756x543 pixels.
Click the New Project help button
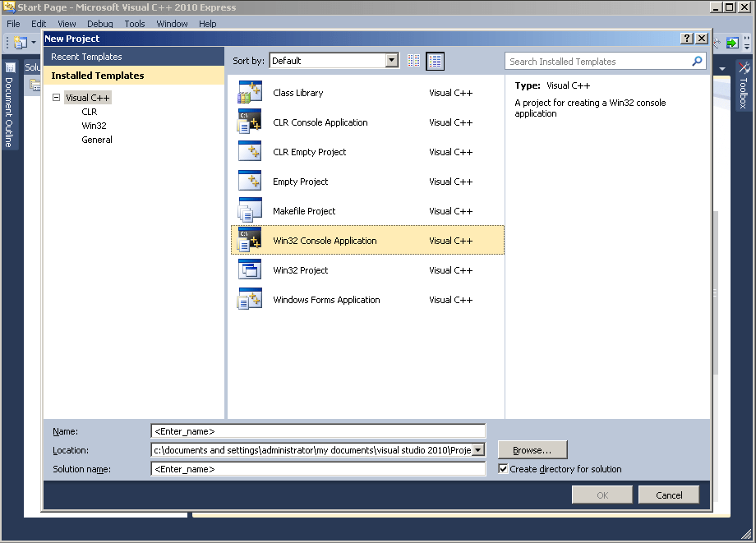click(x=687, y=38)
